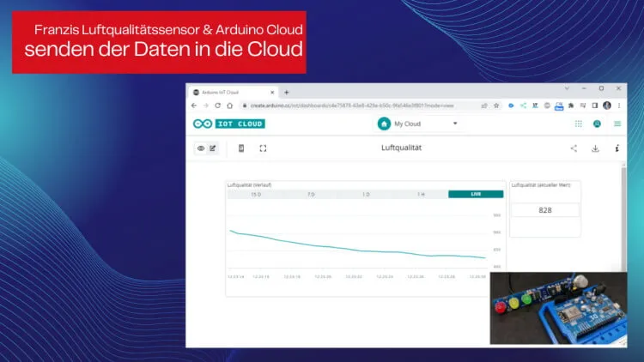The image size is (644, 362).
Task: Click the green share extension icon in toolbar
Action: point(523,106)
